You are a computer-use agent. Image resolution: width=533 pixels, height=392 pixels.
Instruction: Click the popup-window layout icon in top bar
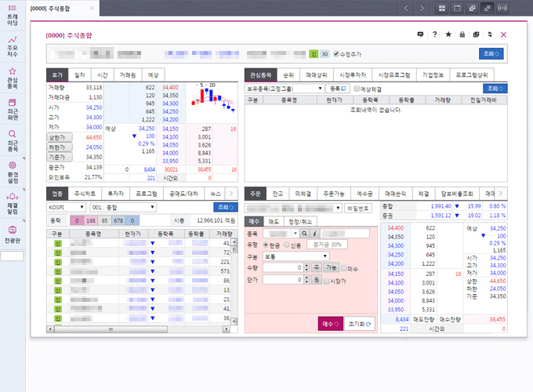(472, 8)
